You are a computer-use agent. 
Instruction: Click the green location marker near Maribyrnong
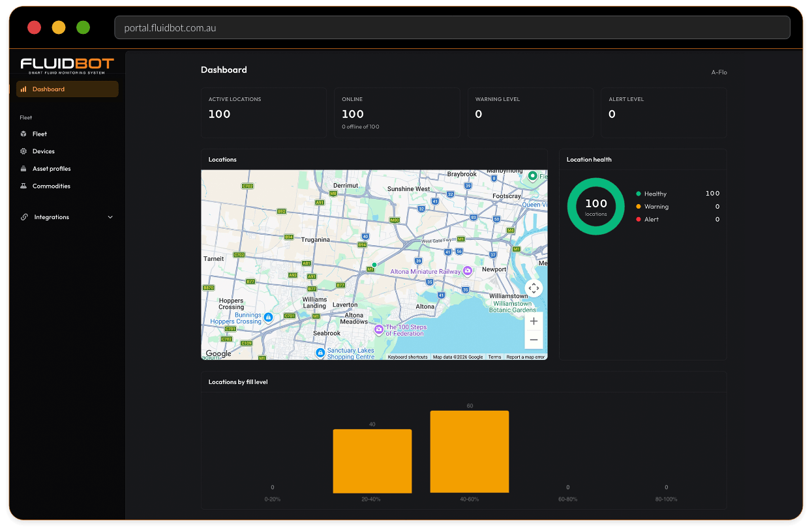(533, 176)
